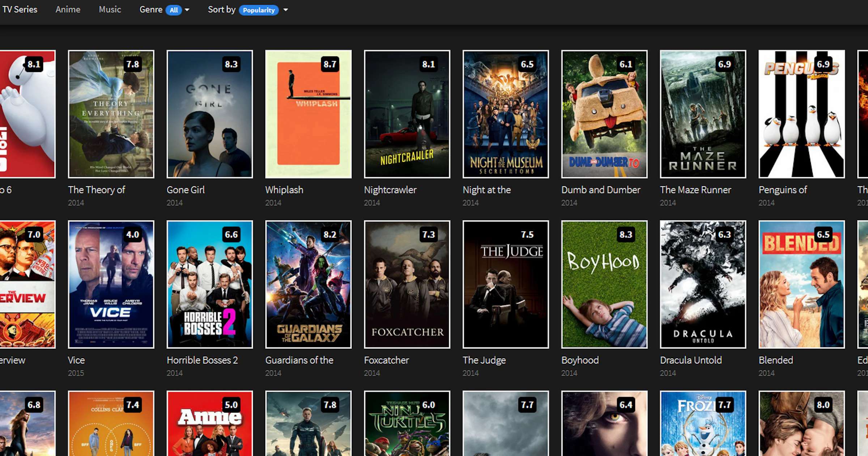This screenshot has width=868, height=456.
Task: Switch to the Anime tab
Action: click(x=68, y=10)
